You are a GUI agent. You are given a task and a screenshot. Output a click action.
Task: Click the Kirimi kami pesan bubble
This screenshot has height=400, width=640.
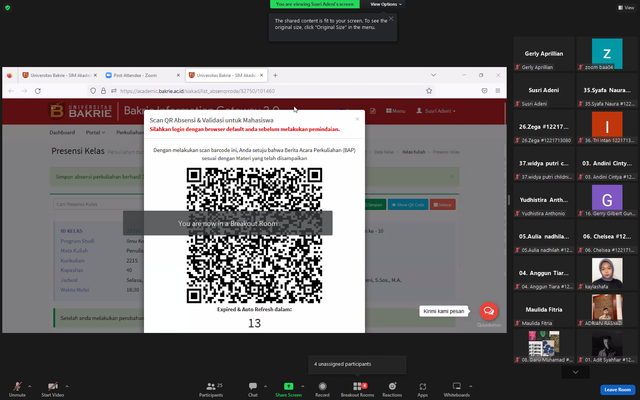click(444, 311)
